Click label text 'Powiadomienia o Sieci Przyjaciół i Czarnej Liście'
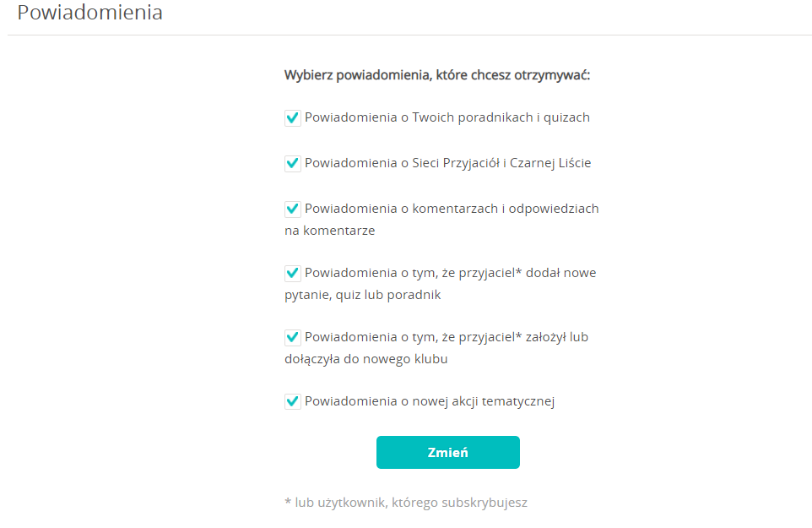The width and height of the screenshot is (812, 528). click(x=448, y=163)
